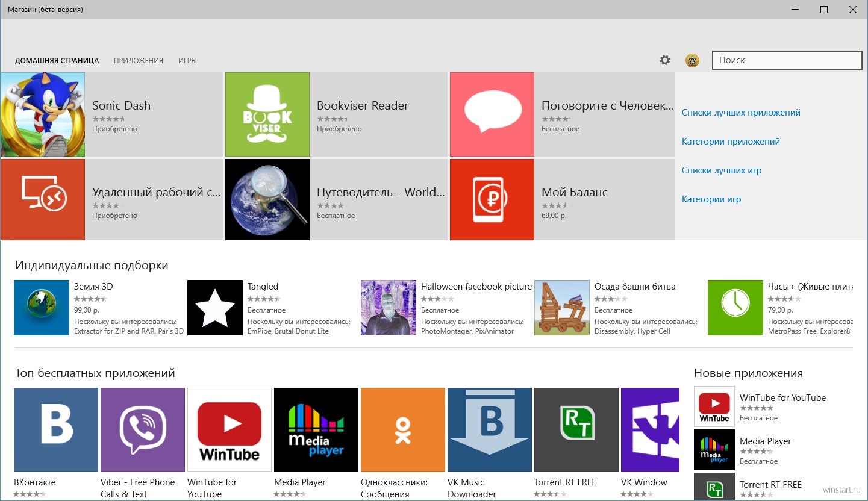Switch to the Домашняя страница tab

[57, 61]
